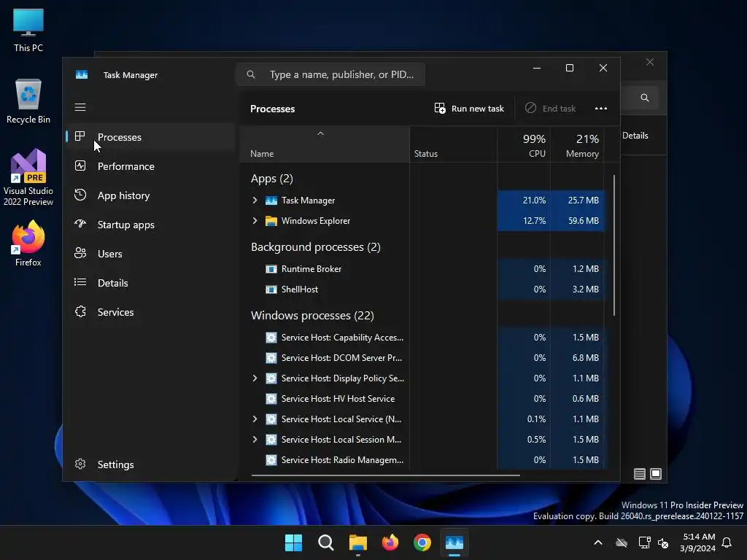
Task: Switch to the Performance page
Action: [150, 166]
